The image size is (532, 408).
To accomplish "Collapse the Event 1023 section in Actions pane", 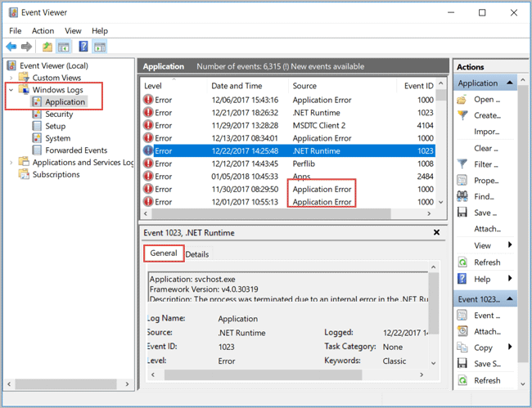I will [x=510, y=299].
